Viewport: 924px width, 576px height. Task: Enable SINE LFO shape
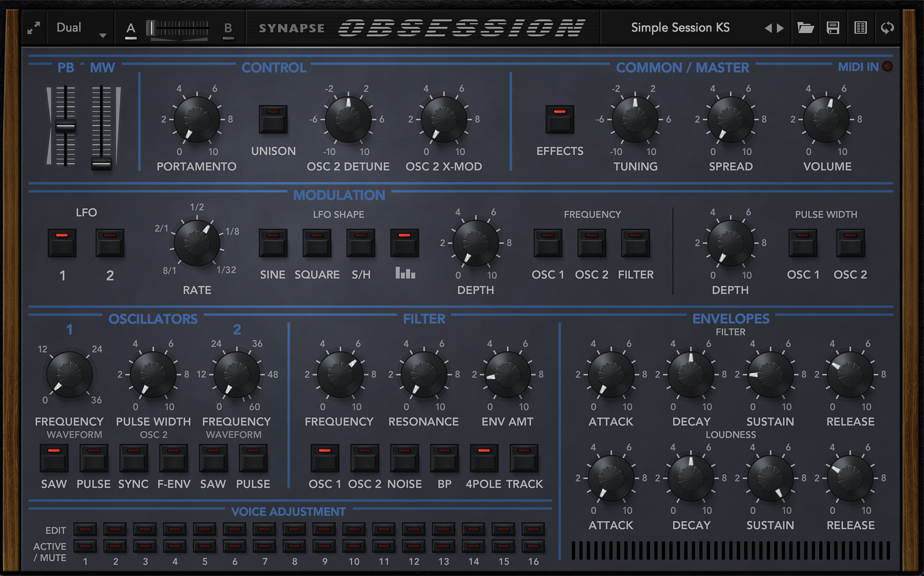pyautogui.click(x=273, y=243)
